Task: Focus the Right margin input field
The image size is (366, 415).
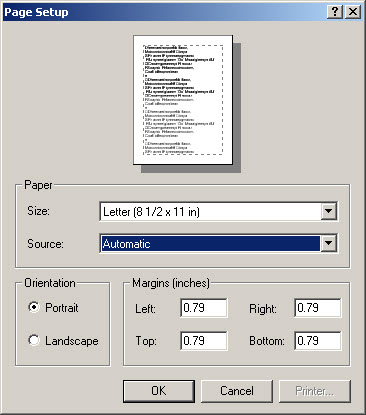Action: pos(318,308)
